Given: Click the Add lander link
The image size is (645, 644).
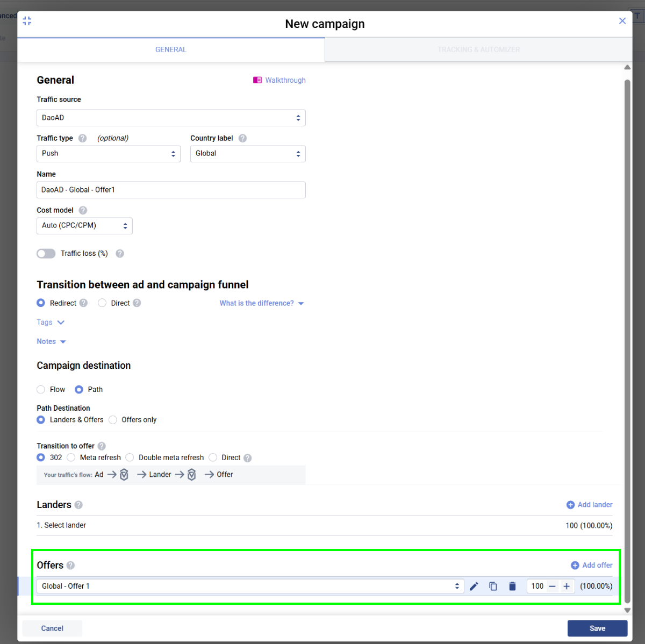Looking at the screenshot, I should [590, 505].
